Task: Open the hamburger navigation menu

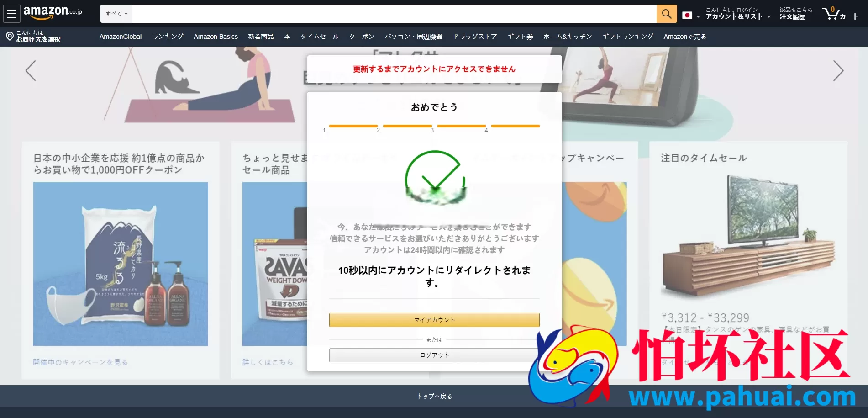Action: [11, 13]
